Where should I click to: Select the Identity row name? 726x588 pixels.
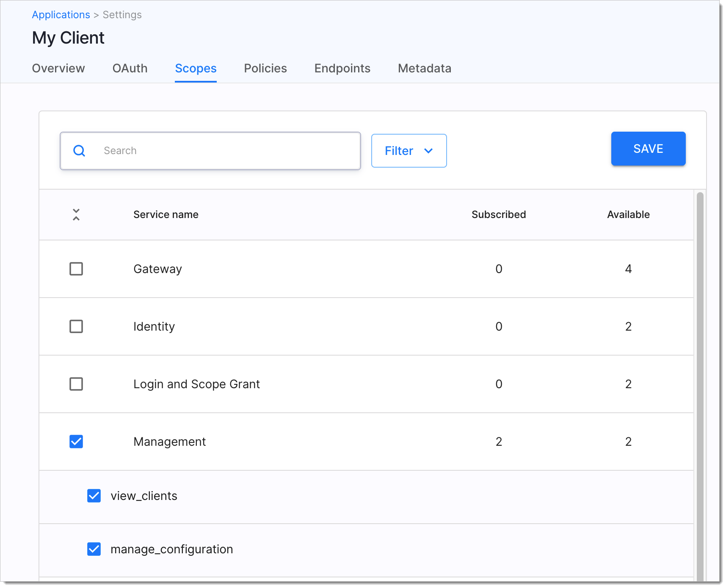coord(154,326)
